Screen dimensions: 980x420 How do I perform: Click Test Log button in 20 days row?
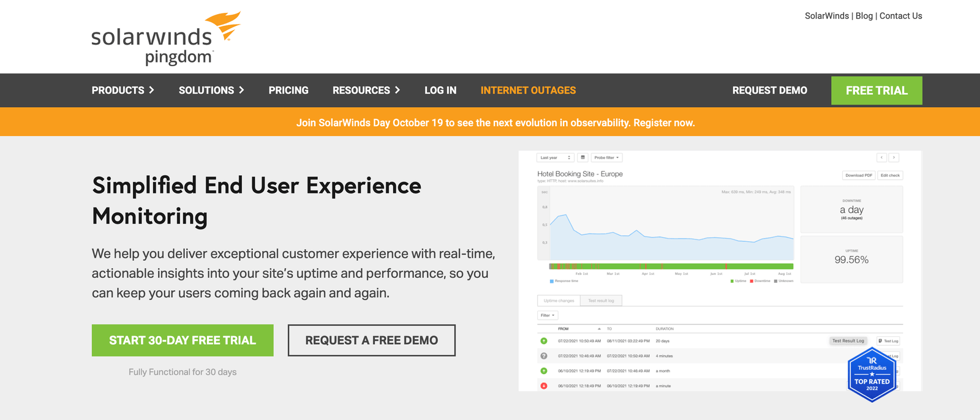pos(888,341)
